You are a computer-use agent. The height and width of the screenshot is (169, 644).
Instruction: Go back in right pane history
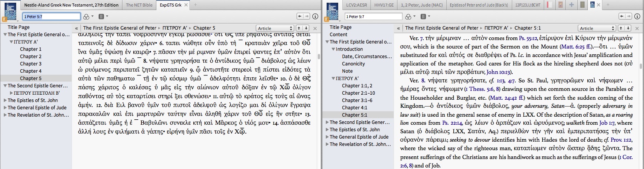[621, 16]
